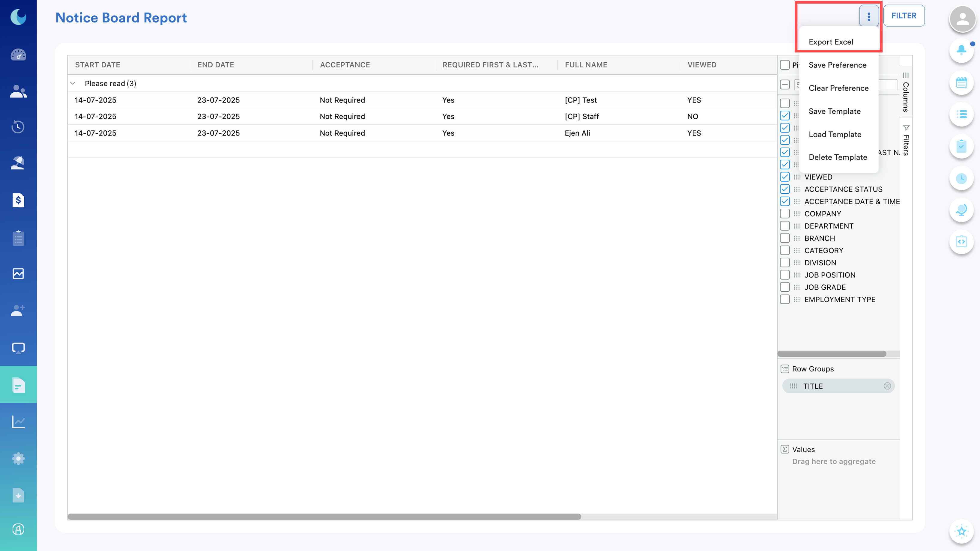Click the user profile avatar icon

coord(962,18)
